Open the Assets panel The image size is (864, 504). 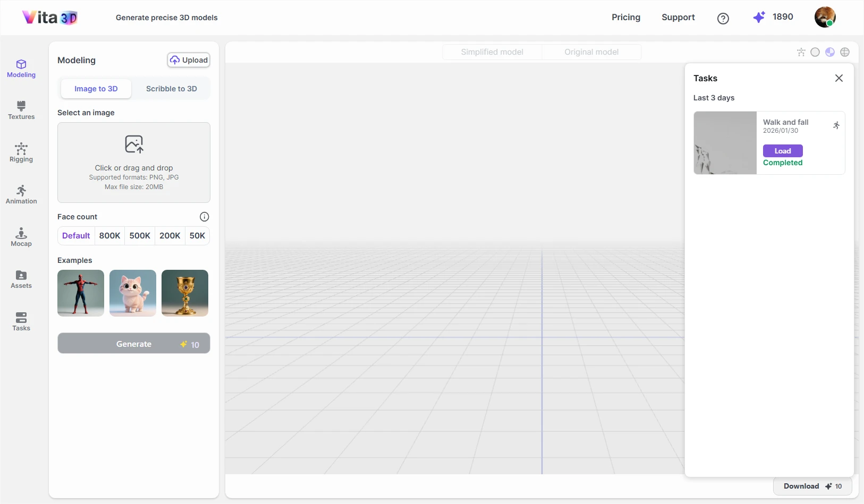[21, 280]
